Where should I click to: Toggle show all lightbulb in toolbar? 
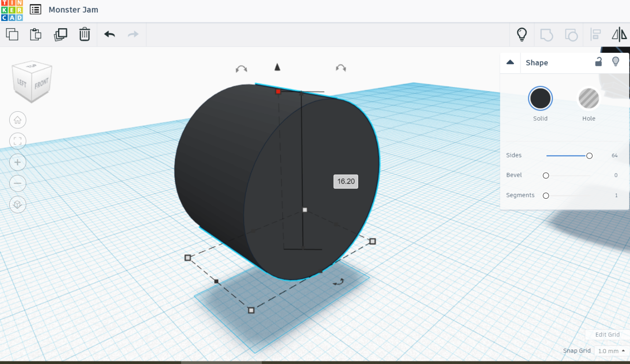[x=522, y=34]
